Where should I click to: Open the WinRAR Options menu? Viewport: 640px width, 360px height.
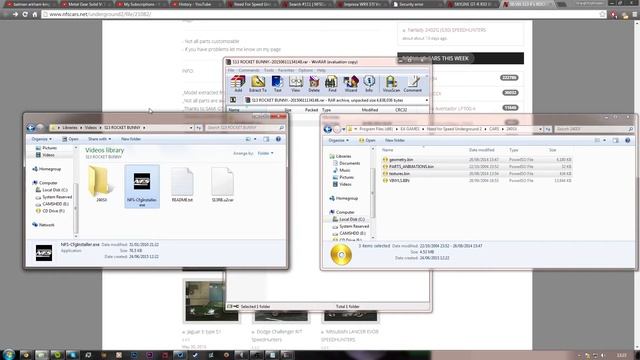(x=305, y=70)
